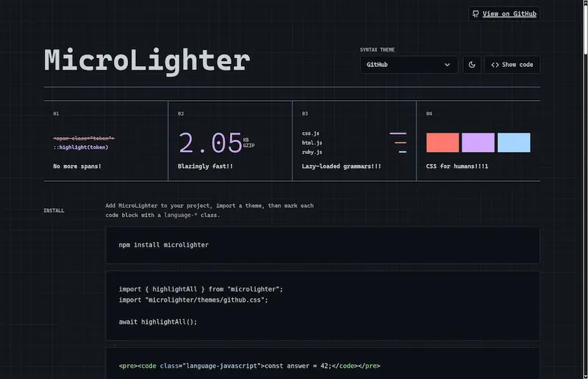The image size is (588, 379).
Task: Click the GitHub octocat icon
Action: point(476,14)
